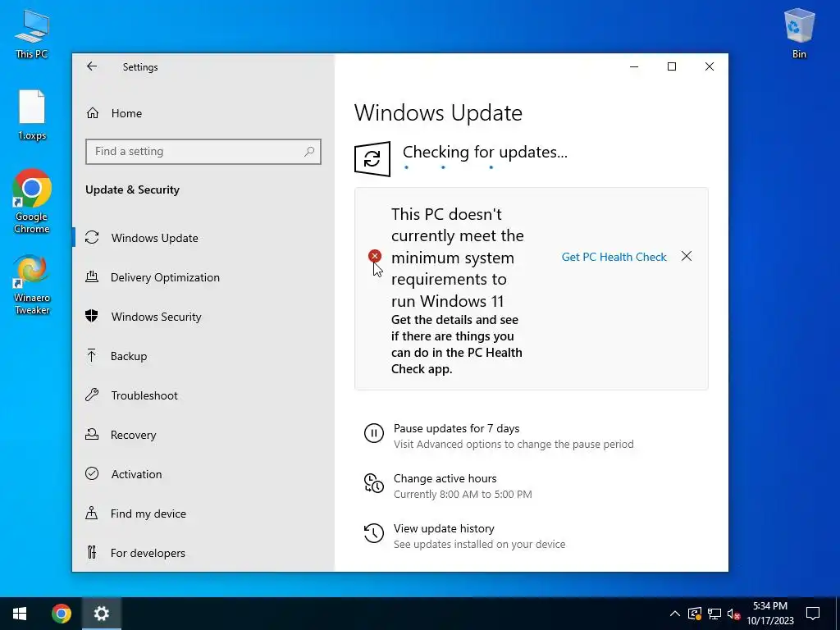Maximize the Settings window
Screen dimensions: 840x630
672,66
